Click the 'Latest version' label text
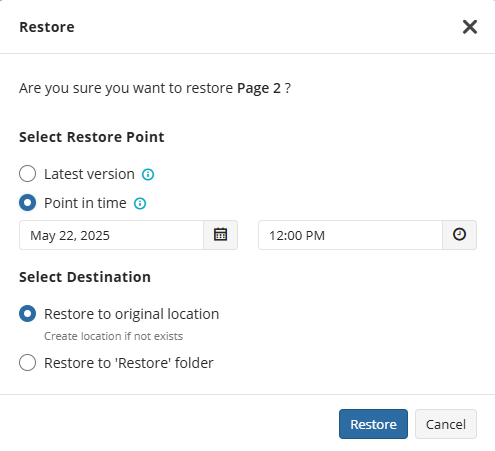Viewport: 495px width, 451px height. coord(89,174)
